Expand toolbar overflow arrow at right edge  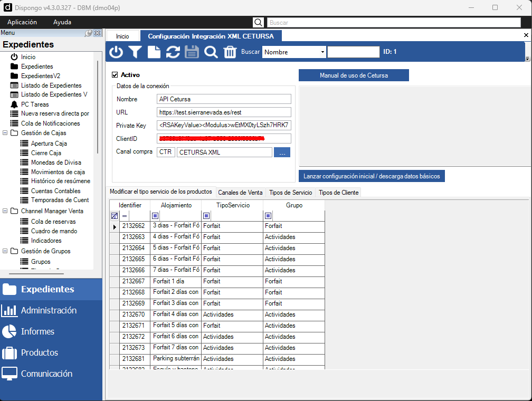[527, 59]
